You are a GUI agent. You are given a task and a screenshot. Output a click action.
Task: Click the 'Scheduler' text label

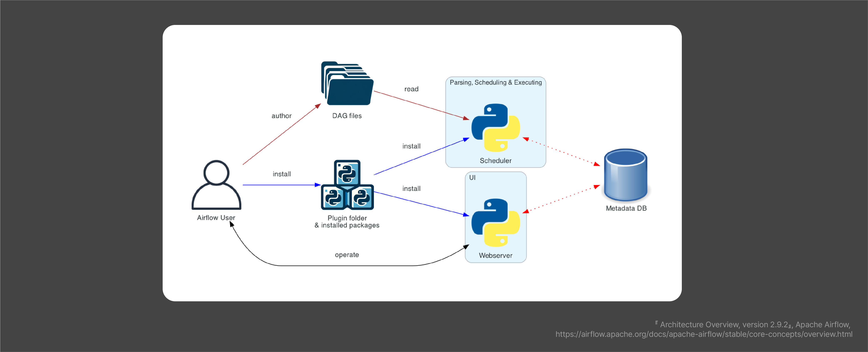point(495,161)
